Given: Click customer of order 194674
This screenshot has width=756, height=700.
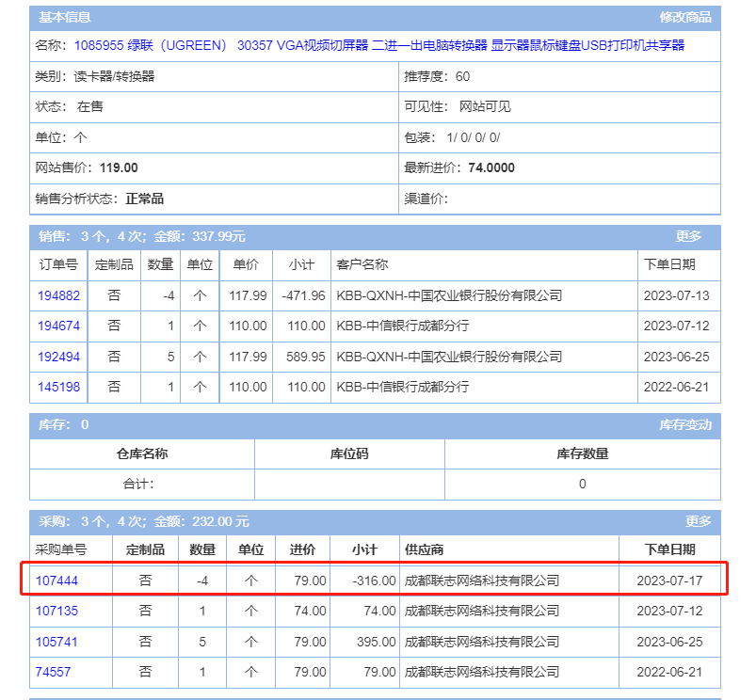Looking at the screenshot, I should click(x=403, y=326).
